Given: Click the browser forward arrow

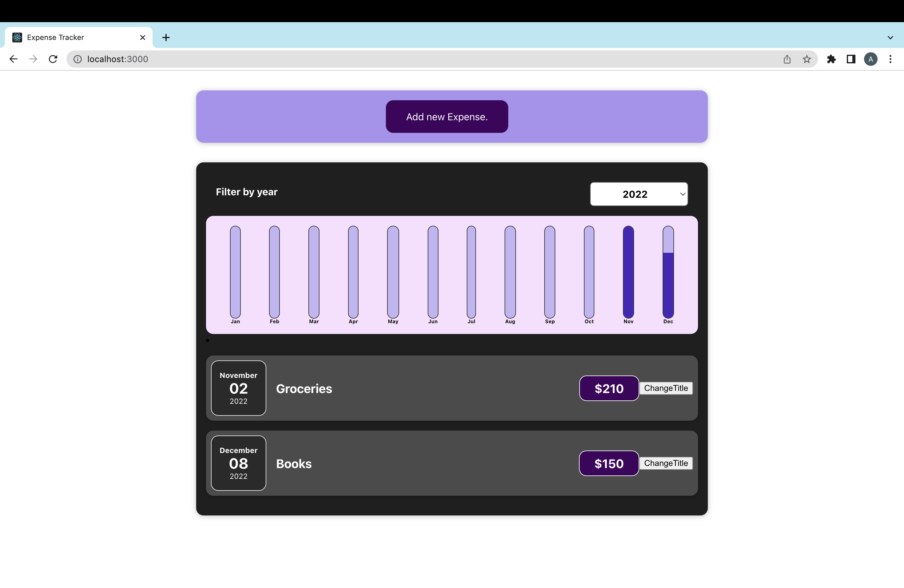Looking at the screenshot, I should (x=34, y=59).
